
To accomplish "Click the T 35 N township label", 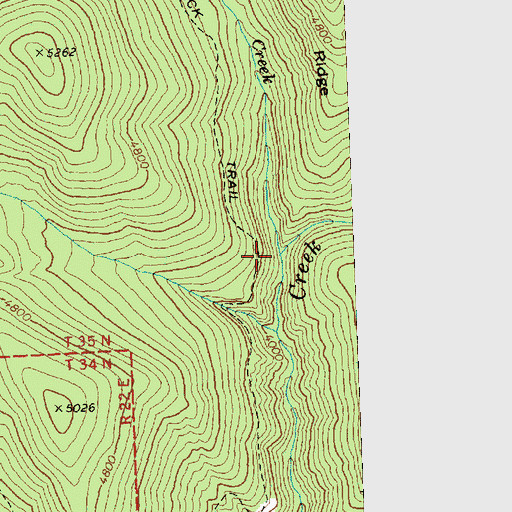I will [88, 342].
